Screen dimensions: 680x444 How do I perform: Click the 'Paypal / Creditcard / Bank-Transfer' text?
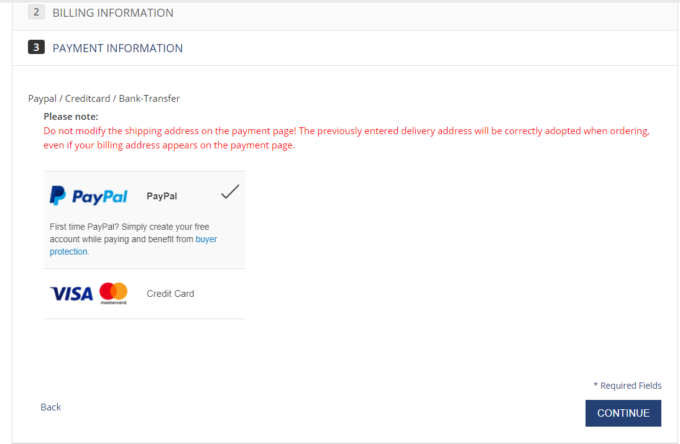tap(104, 98)
